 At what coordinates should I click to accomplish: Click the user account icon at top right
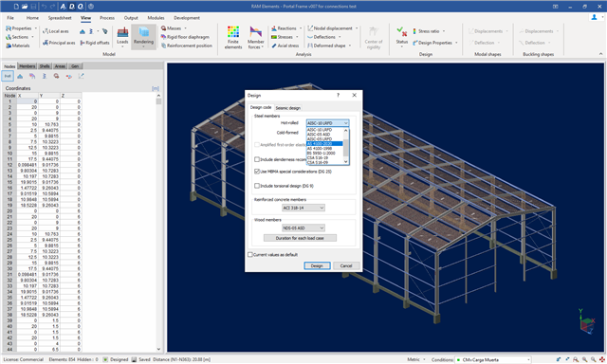click(x=594, y=17)
